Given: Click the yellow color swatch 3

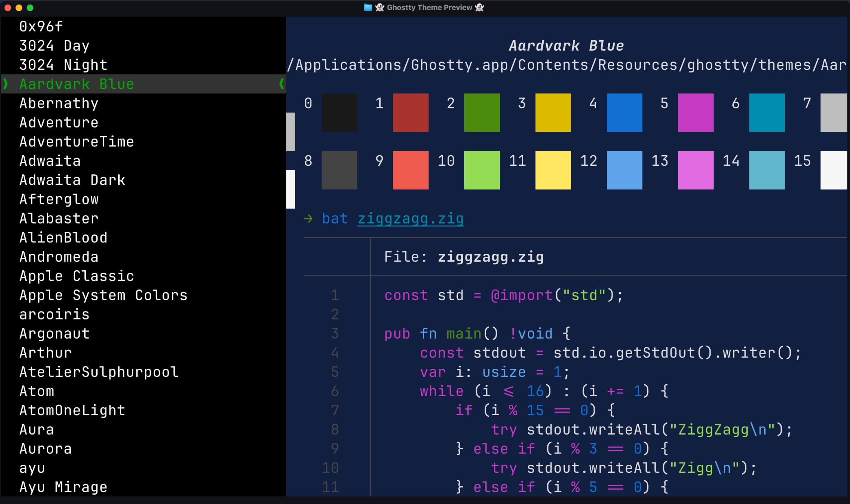Looking at the screenshot, I should pos(553,113).
